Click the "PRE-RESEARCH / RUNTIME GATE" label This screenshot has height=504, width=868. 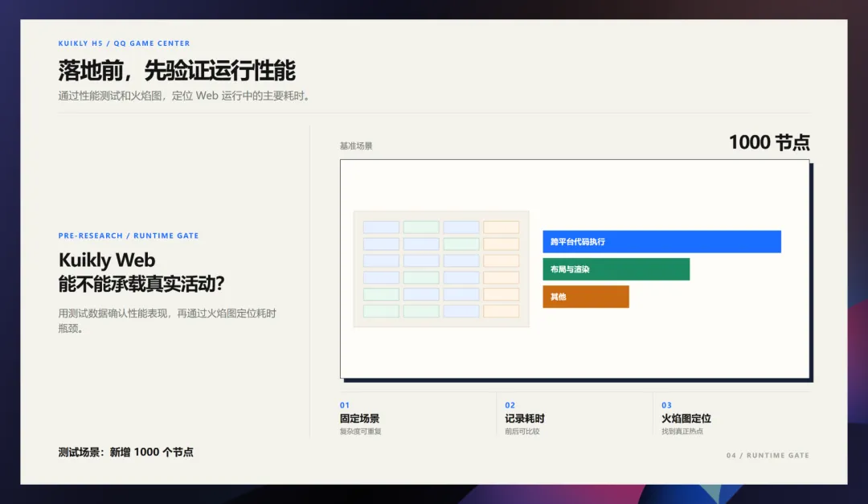tap(129, 236)
